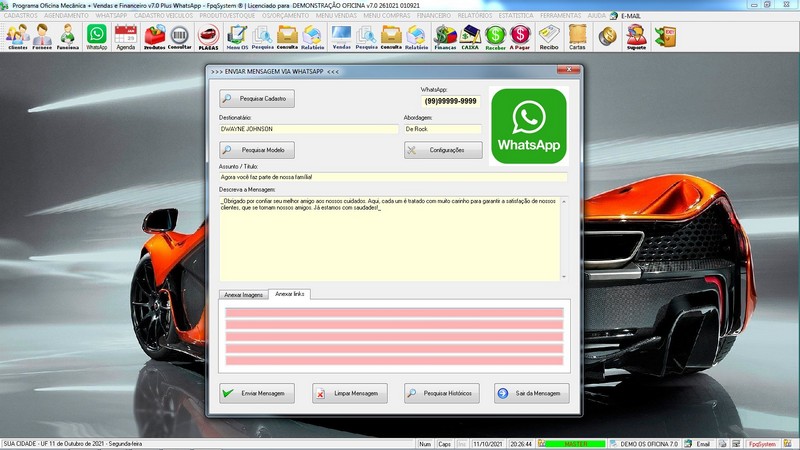The height and width of the screenshot is (450, 800).
Task: Open the Menu OS icon
Action: tap(237, 37)
